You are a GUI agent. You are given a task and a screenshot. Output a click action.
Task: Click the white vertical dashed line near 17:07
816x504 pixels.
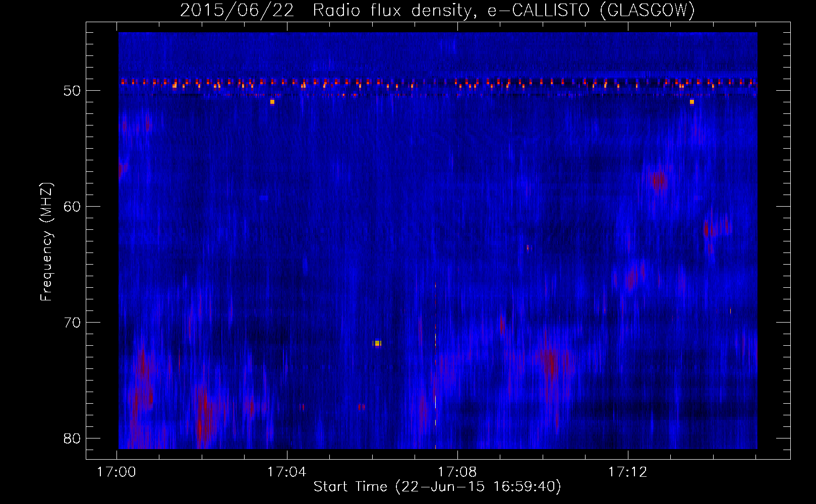click(x=435, y=367)
